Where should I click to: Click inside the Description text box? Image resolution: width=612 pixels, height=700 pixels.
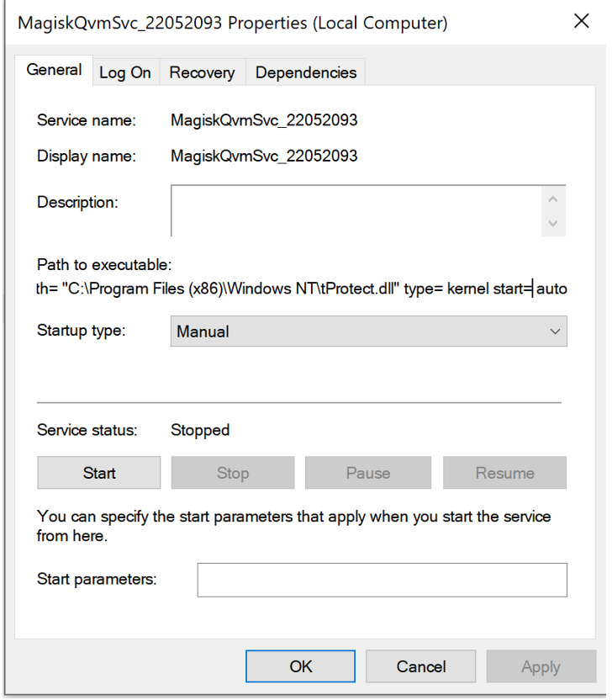[356, 210]
